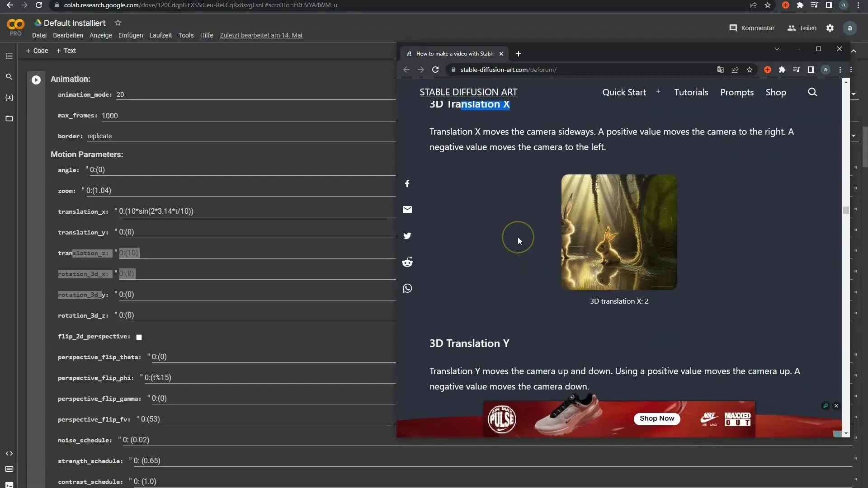Open Laufzeit menu

(x=160, y=35)
